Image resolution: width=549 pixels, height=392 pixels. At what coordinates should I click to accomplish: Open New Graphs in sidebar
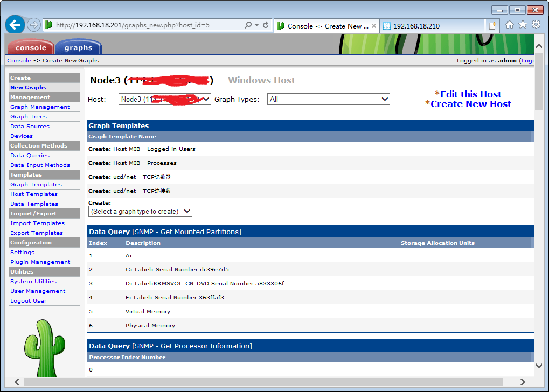pos(29,87)
